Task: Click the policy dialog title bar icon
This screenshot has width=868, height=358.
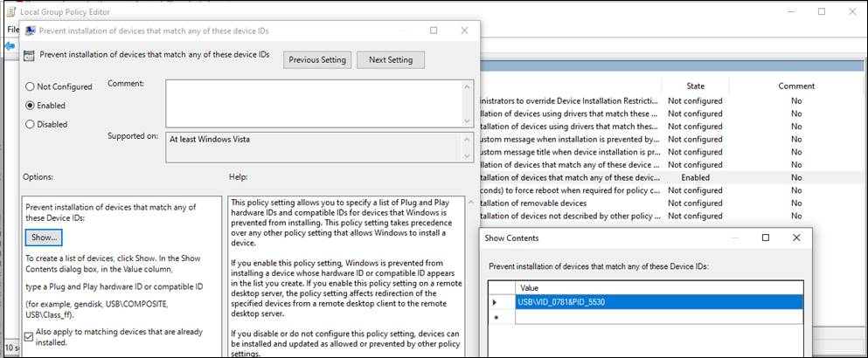Action: pos(29,31)
